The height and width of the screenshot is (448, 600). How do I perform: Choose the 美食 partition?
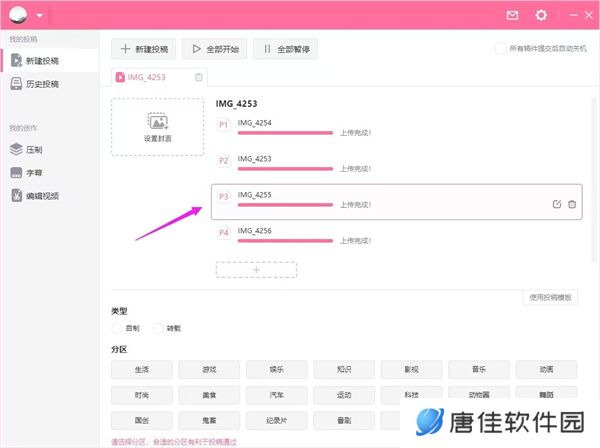[x=209, y=395]
